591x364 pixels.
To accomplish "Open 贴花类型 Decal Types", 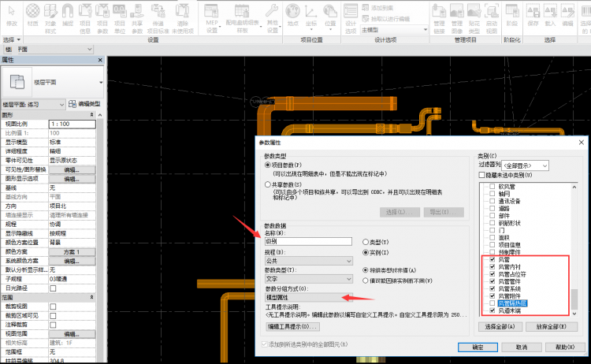I will click(x=474, y=18).
